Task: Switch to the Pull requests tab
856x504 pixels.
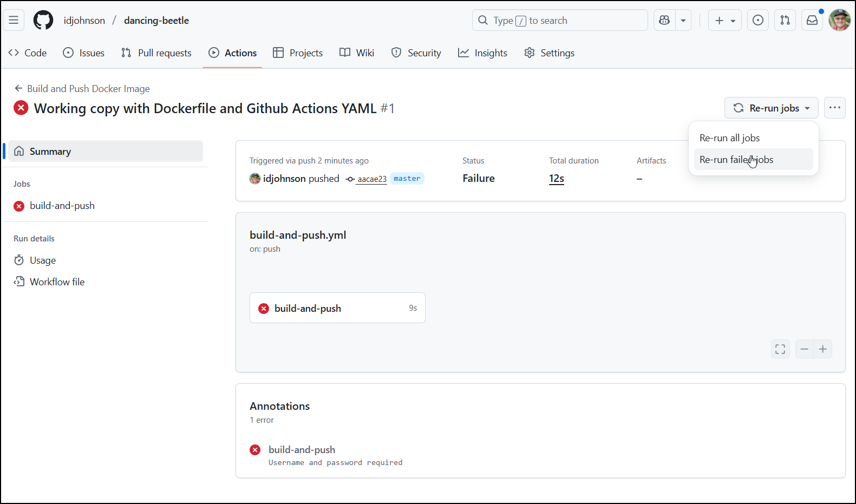Action: 156,53
